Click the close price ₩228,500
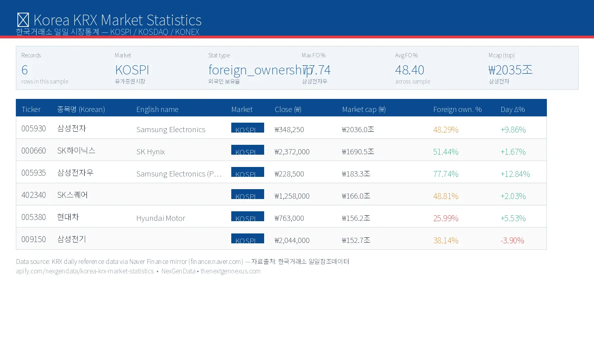 (289, 174)
